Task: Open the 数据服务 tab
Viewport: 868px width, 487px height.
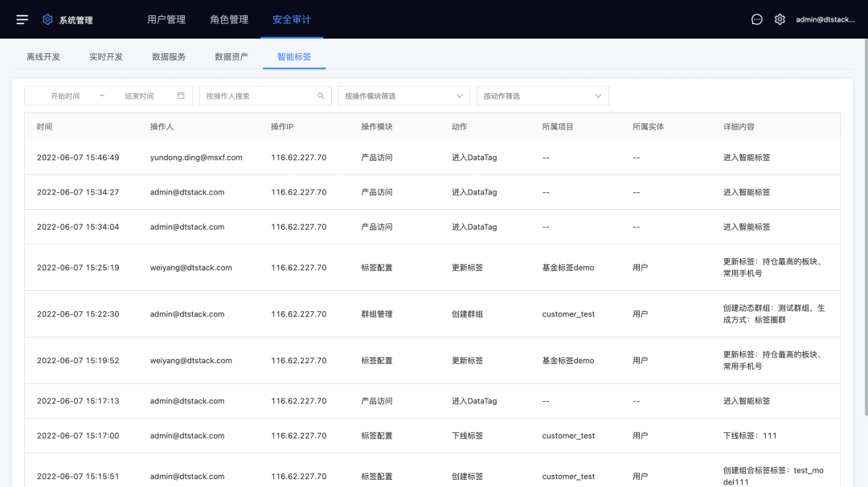Action: 169,57
